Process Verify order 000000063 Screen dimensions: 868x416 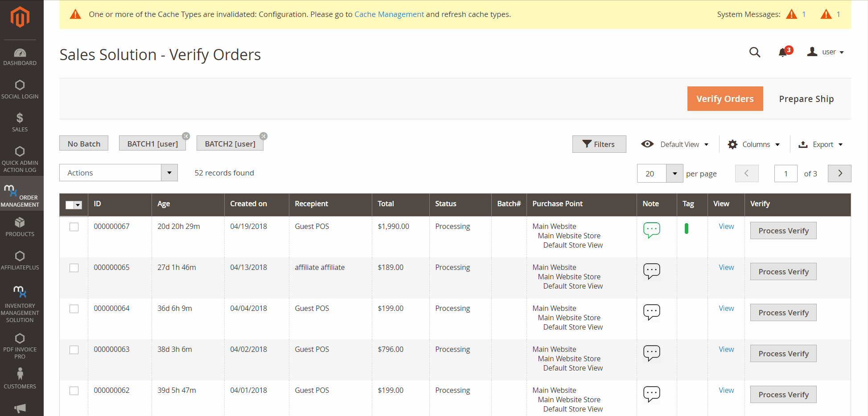(x=783, y=354)
